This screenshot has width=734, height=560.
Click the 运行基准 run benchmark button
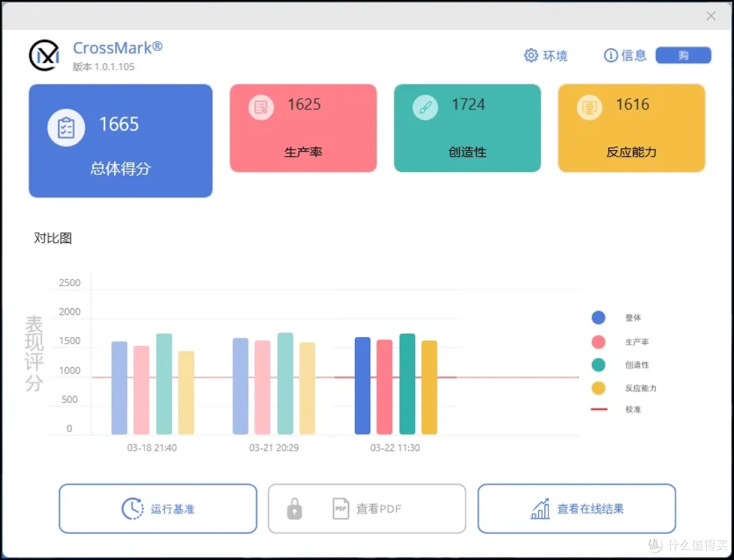158,508
